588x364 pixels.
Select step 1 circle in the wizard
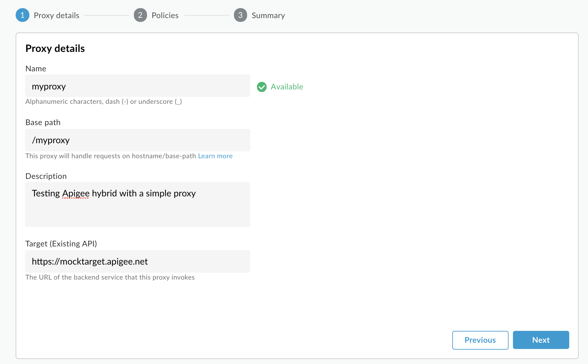pyautogui.click(x=22, y=15)
